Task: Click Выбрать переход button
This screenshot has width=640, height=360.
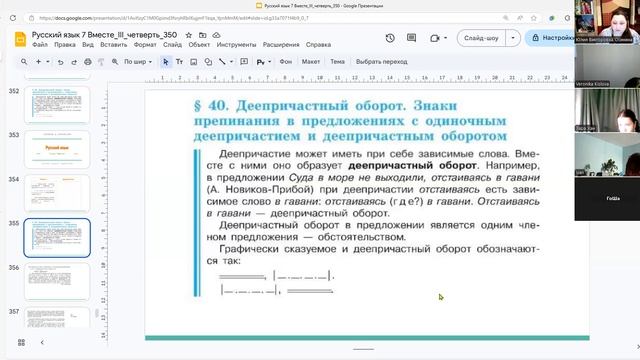Action: click(382, 62)
